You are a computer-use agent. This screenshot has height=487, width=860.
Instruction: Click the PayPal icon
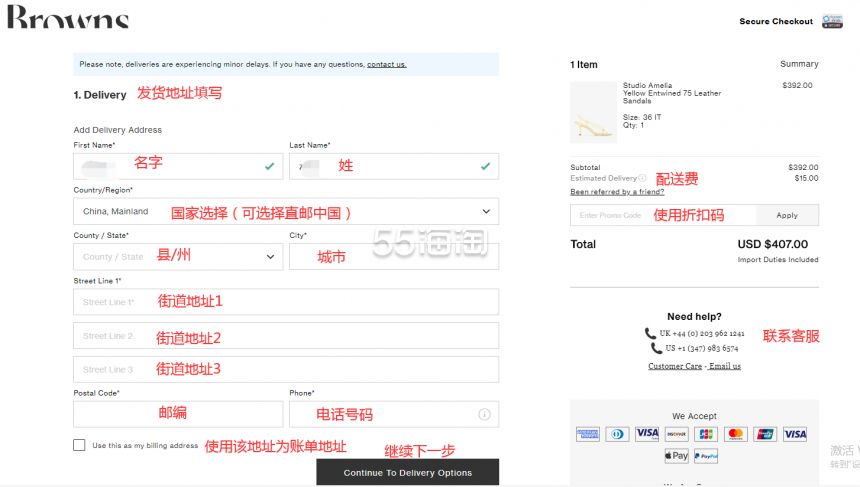click(x=706, y=456)
